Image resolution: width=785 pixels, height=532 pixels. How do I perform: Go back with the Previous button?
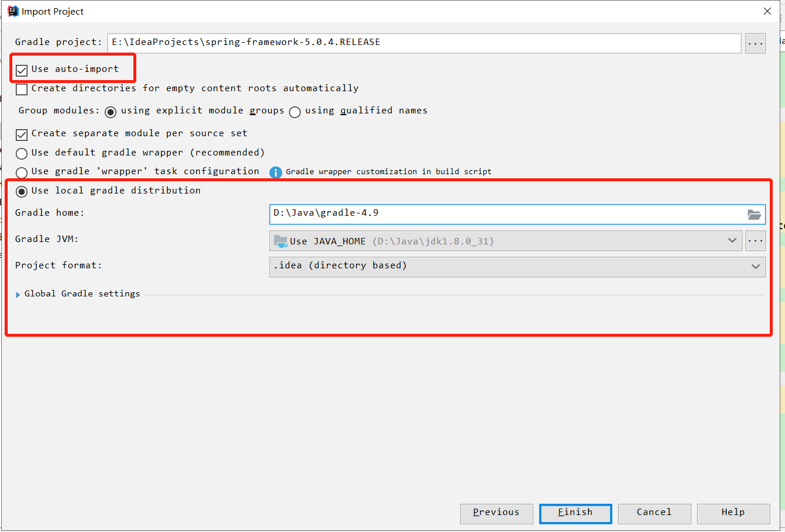coord(497,513)
